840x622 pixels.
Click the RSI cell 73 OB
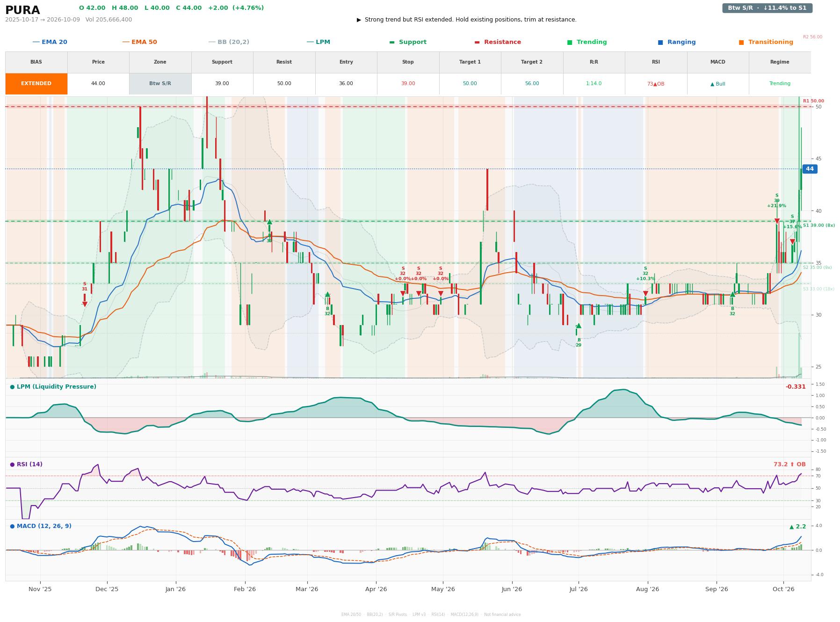[656, 84]
